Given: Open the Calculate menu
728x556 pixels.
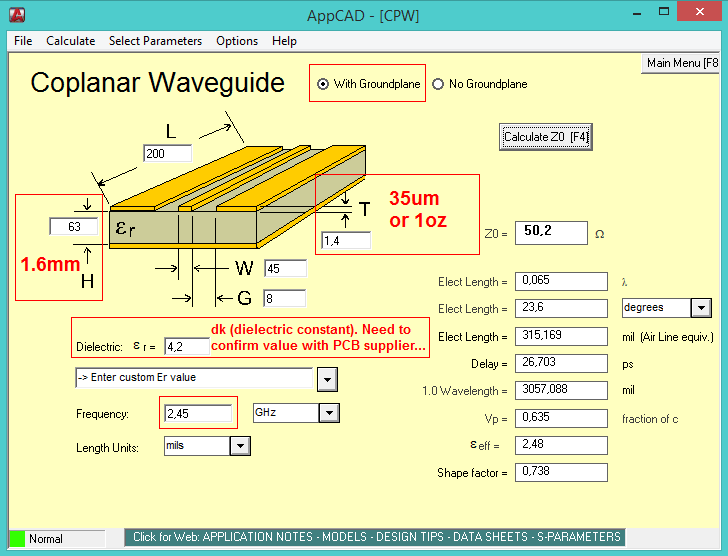Looking at the screenshot, I should [x=71, y=41].
